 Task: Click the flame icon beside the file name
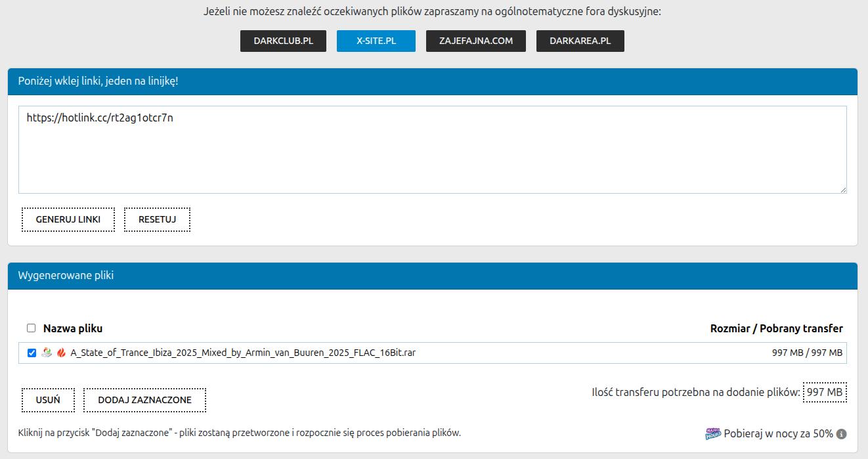pos(61,353)
